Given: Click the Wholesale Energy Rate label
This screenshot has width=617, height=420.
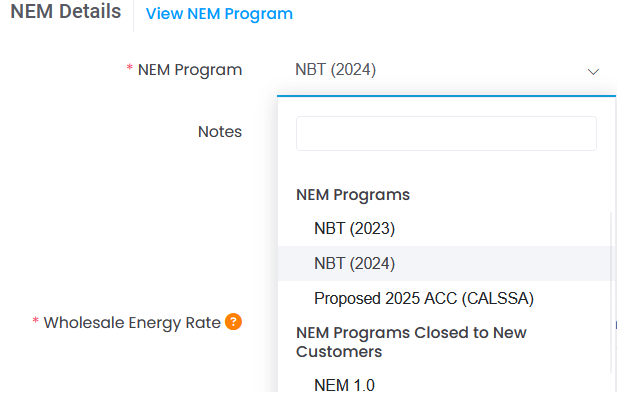Looking at the screenshot, I should [132, 323].
